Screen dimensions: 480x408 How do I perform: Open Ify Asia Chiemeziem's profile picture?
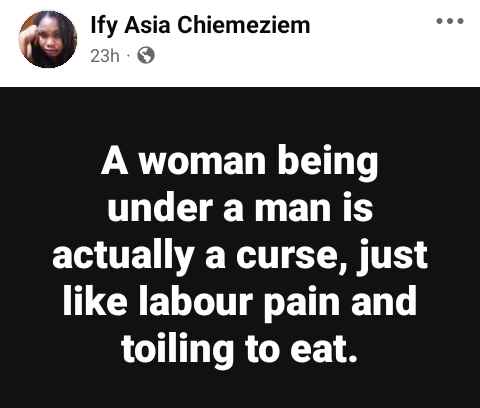(x=48, y=39)
